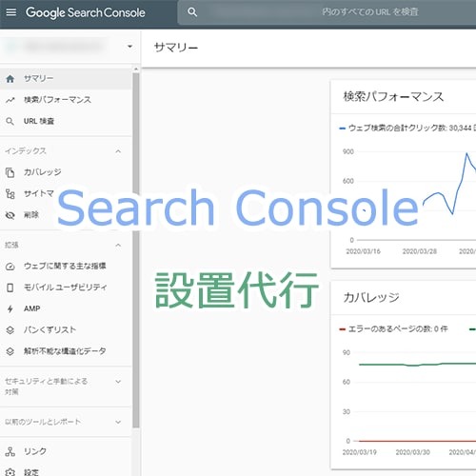The width and height of the screenshot is (476, 476).
Task: Open 削除 in the sidebar
Action: coord(31,215)
